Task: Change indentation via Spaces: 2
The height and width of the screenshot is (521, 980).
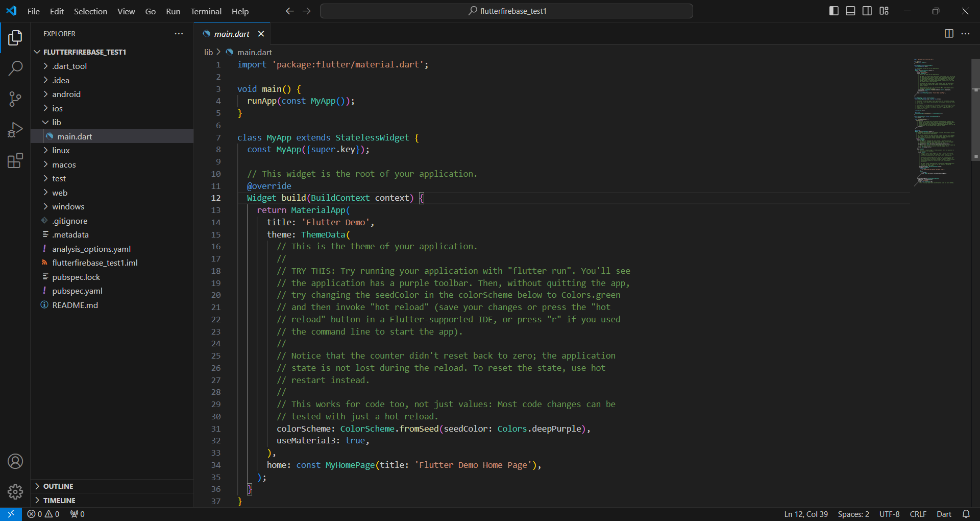Action: [853, 514]
